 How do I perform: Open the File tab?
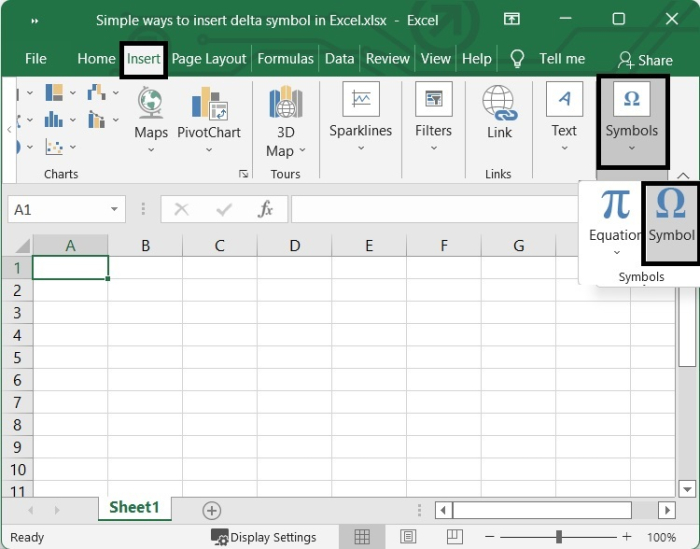pos(36,59)
